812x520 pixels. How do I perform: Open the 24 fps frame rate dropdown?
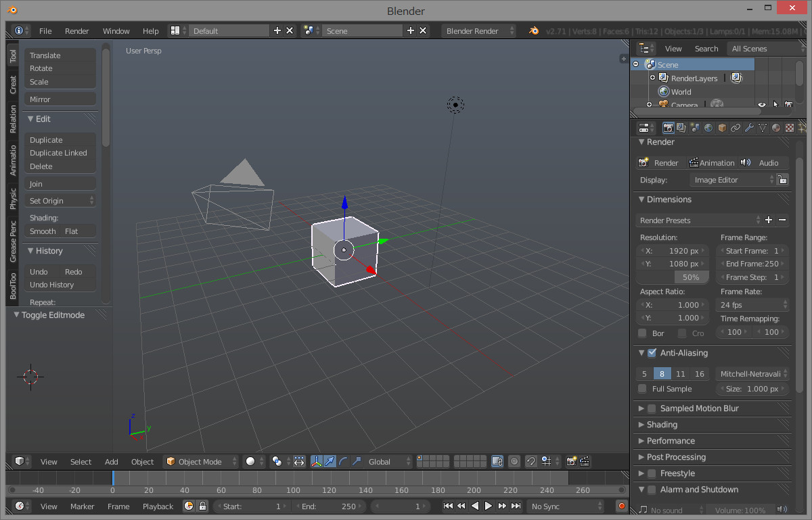point(752,305)
